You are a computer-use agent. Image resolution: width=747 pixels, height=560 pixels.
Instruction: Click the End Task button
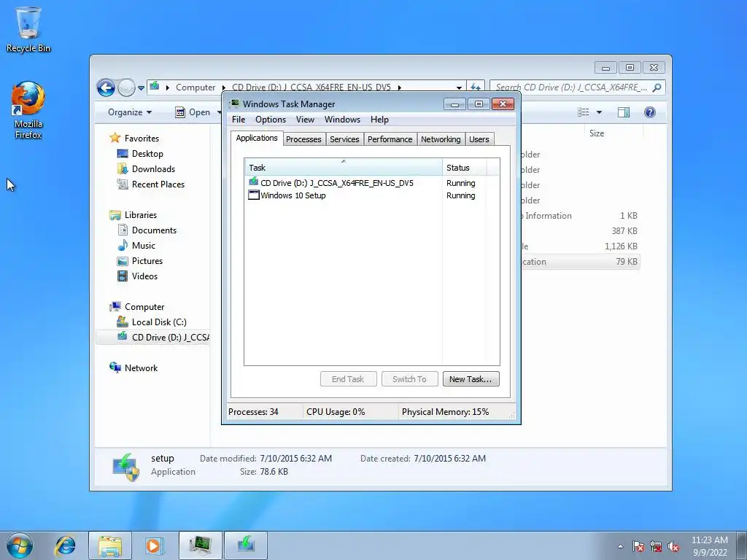coord(348,379)
